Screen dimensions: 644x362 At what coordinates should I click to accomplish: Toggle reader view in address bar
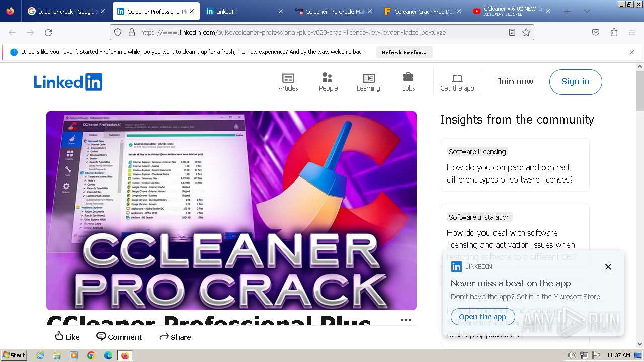point(512,32)
